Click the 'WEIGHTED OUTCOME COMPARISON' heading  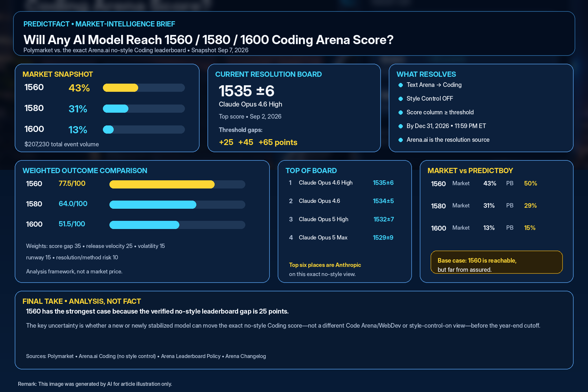click(x=85, y=171)
